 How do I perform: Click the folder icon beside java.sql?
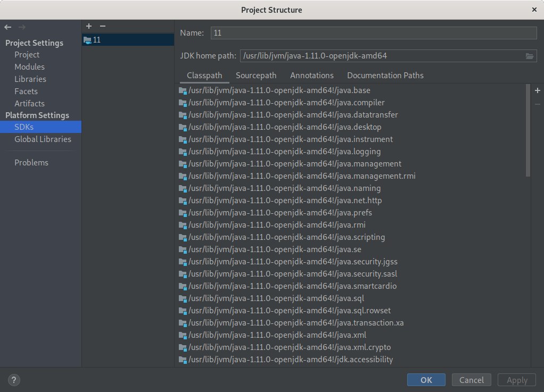183,299
